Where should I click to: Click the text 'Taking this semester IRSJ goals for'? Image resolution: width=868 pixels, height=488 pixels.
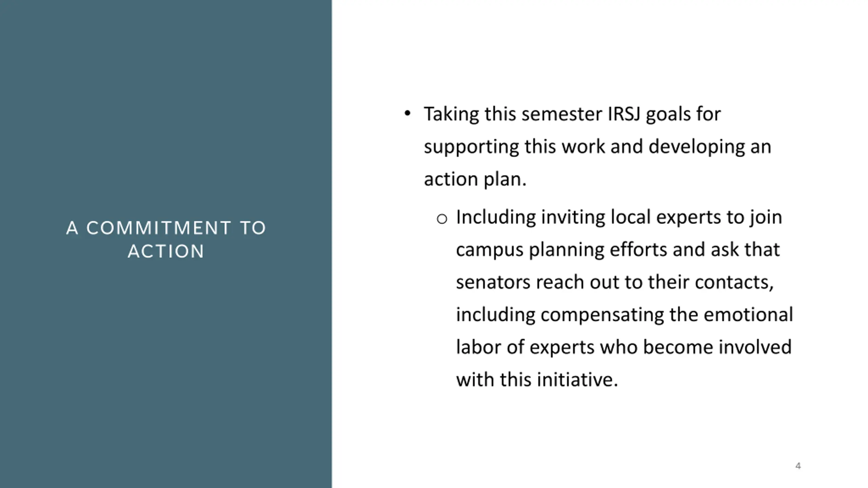pyautogui.click(x=572, y=114)
